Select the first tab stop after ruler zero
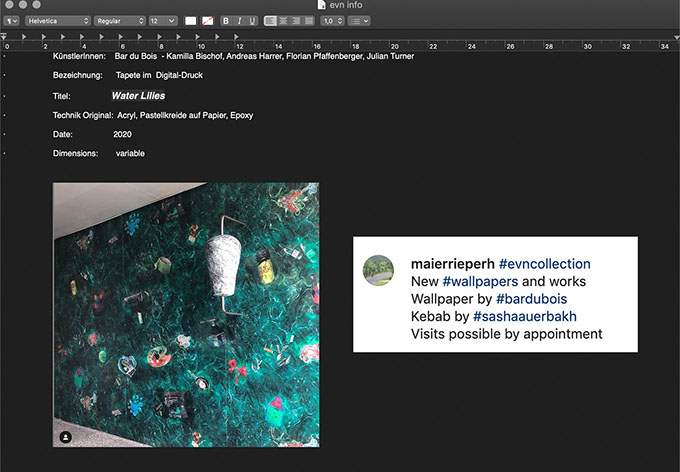The image size is (680, 472). 24,37
